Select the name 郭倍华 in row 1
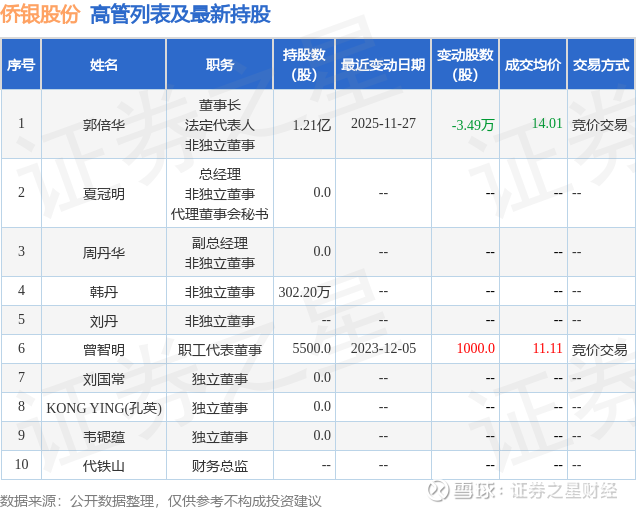The image size is (636, 510). 104,125
